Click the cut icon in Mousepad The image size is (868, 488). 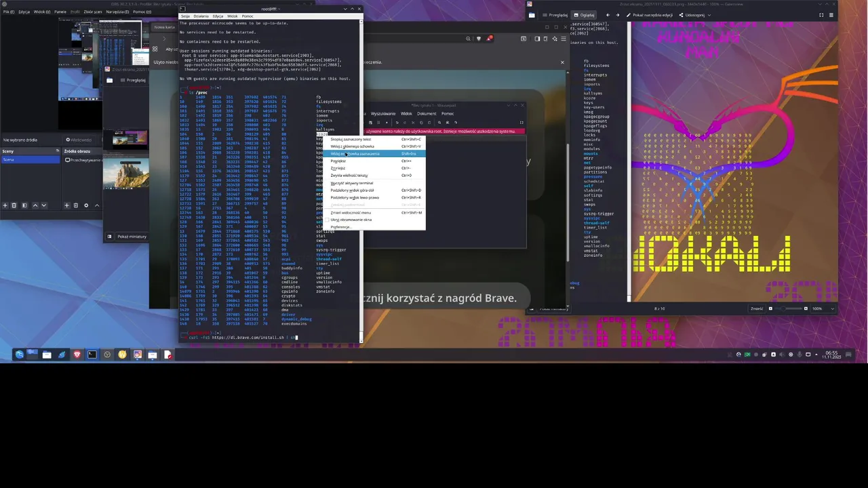tap(413, 123)
